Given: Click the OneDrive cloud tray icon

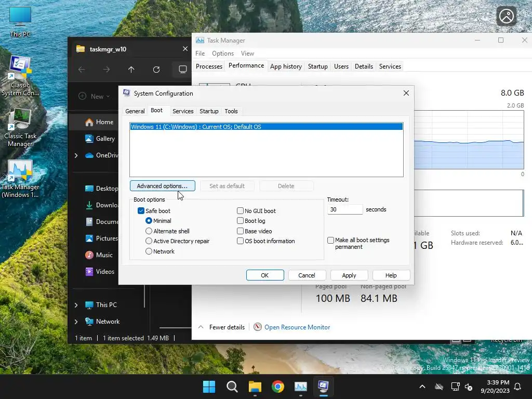Looking at the screenshot, I should 439,387.
